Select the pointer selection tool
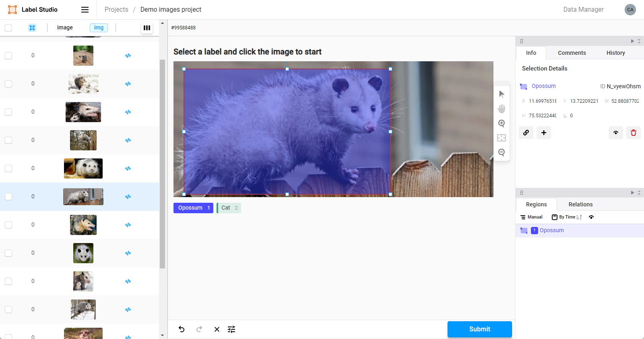 pos(502,94)
